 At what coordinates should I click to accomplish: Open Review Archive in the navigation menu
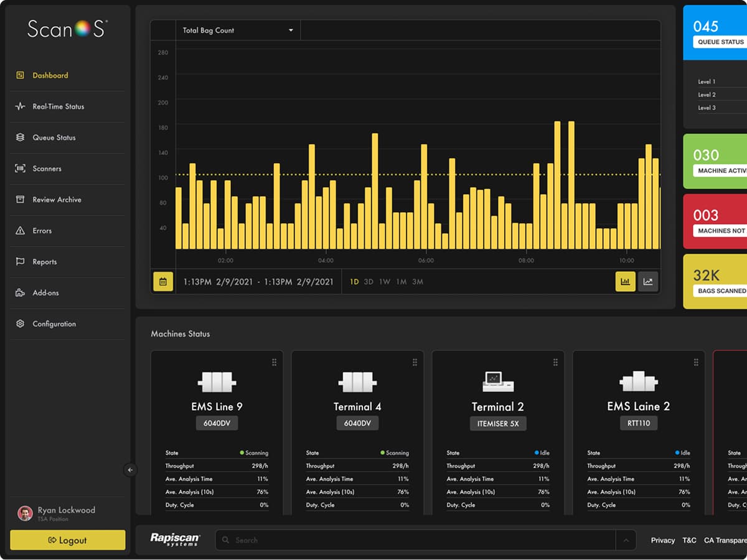pyautogui.click(x=19, y=199)
